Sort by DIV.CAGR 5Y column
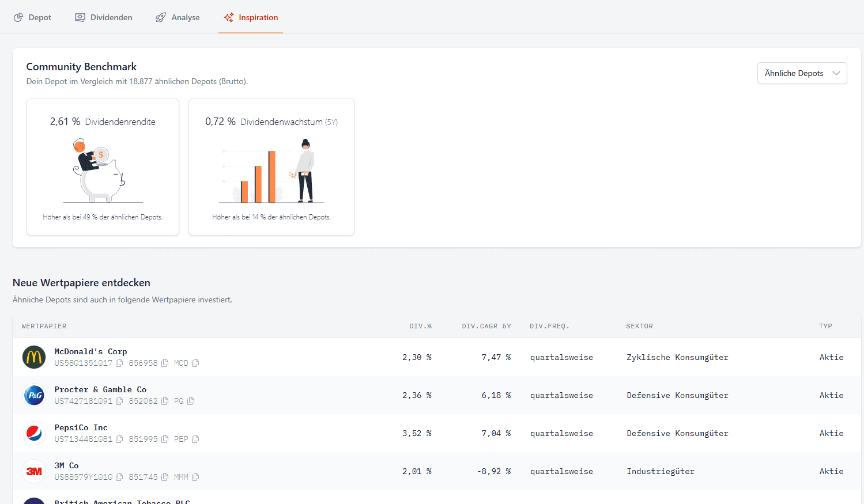864x504 pixels. coord(486,326)
